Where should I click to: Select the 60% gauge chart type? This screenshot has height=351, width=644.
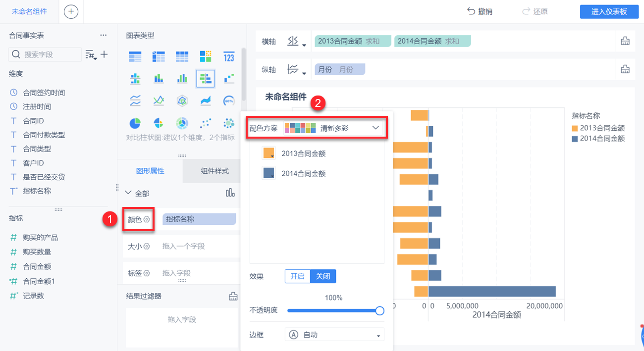[229, 100]
